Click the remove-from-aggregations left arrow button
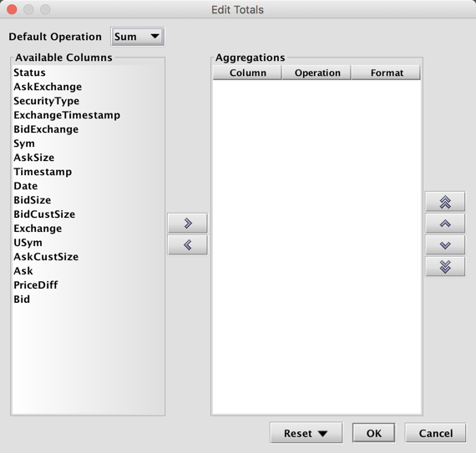The height and width of the screenshot is (453, 476). [188, 244]
